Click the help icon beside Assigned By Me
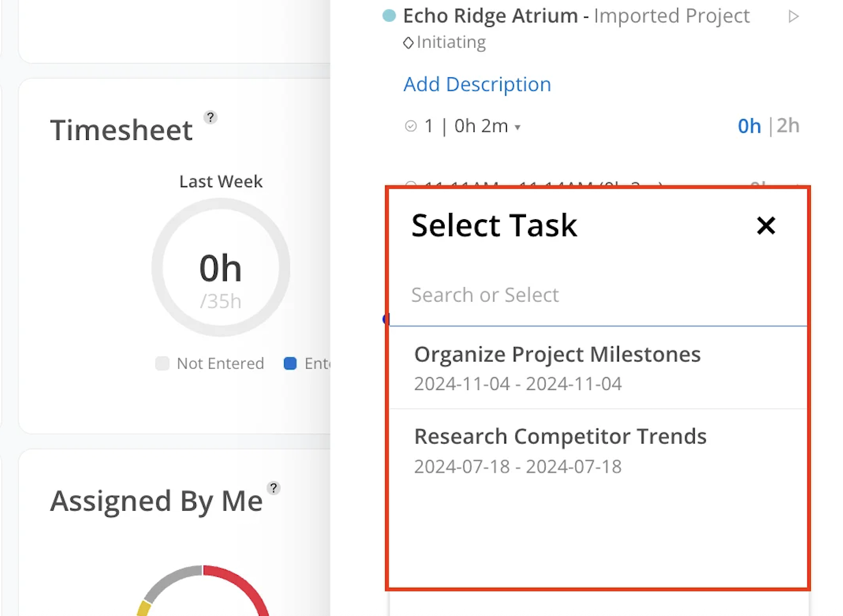 pos(274,488)
